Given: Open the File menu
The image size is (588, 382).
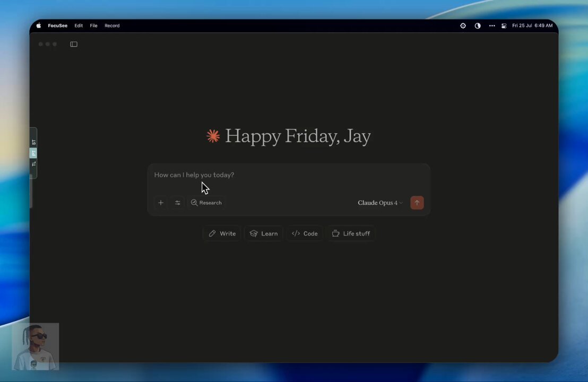Looking at the screenshot, I should (93, 25).
